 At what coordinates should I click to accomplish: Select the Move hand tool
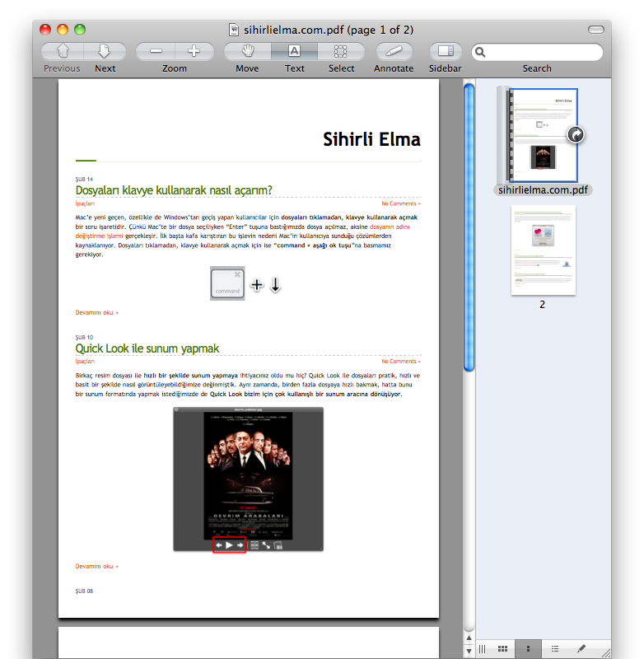[x=247, y=51]
